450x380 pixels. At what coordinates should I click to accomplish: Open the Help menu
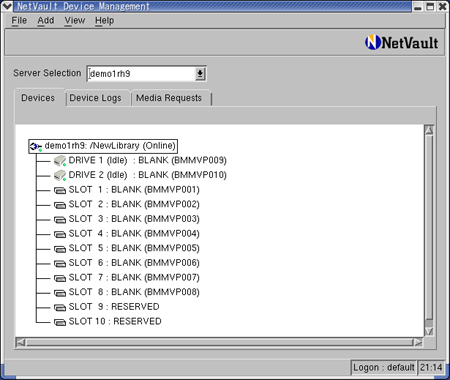click(x=104, y=20)
